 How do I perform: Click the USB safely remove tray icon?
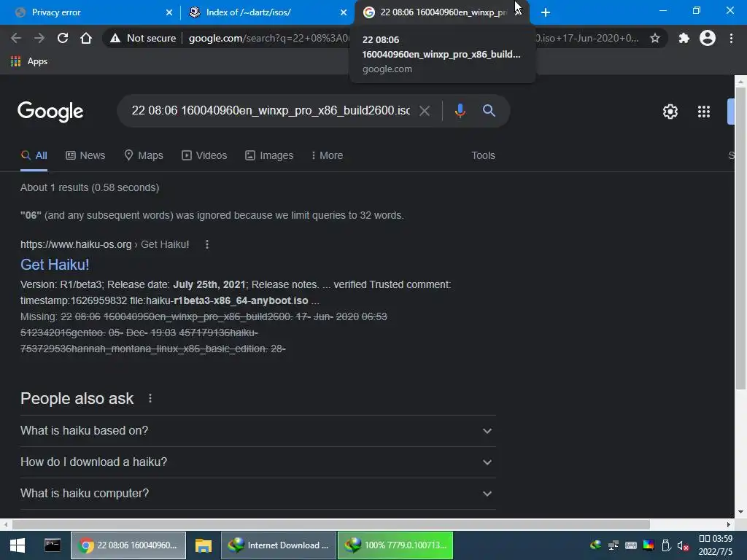[666, 545]
